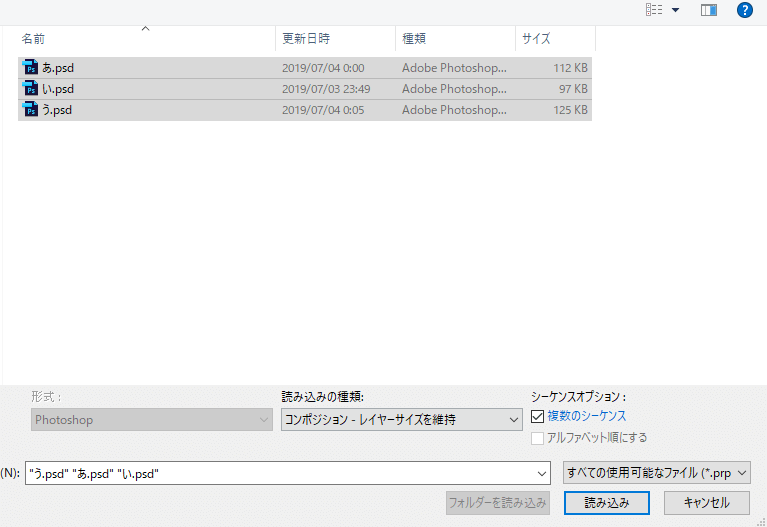The width and height of the screenshot is (767, 527).
Task: Click the view layout icon
Action: pos(654,10)
